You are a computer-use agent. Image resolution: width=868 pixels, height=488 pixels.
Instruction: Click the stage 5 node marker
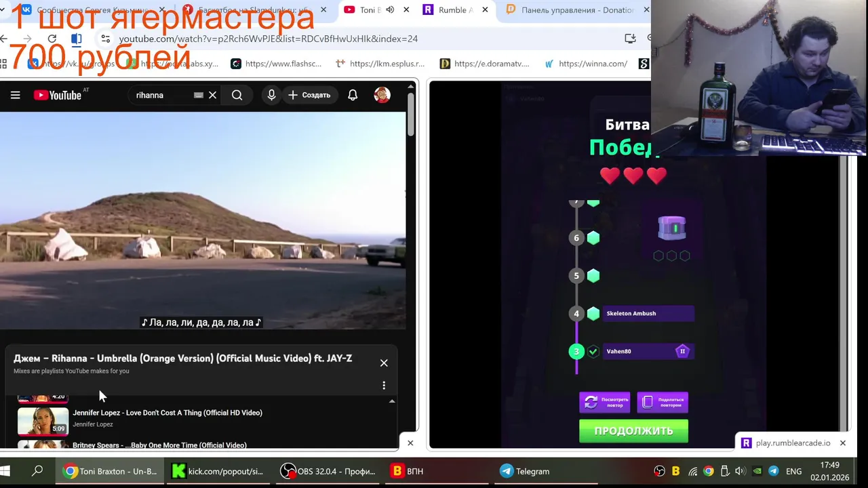tap(576, 275)
